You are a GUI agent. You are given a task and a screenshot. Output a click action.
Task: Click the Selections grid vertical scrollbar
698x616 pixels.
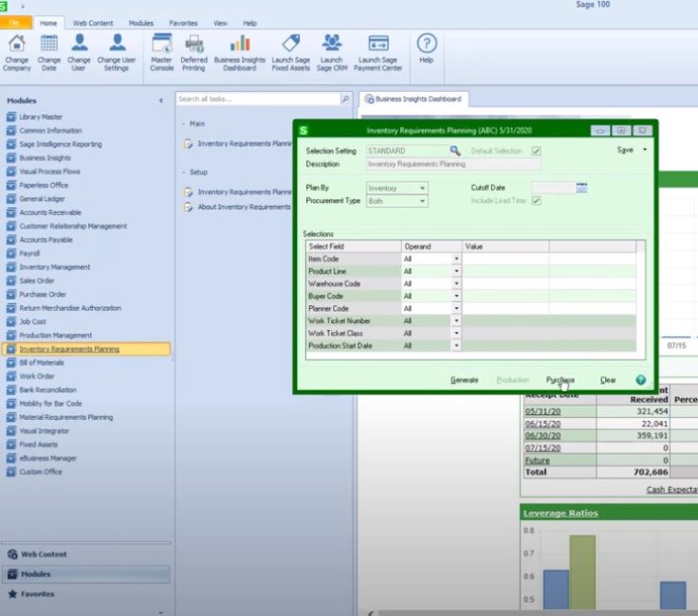click(640, 299)
